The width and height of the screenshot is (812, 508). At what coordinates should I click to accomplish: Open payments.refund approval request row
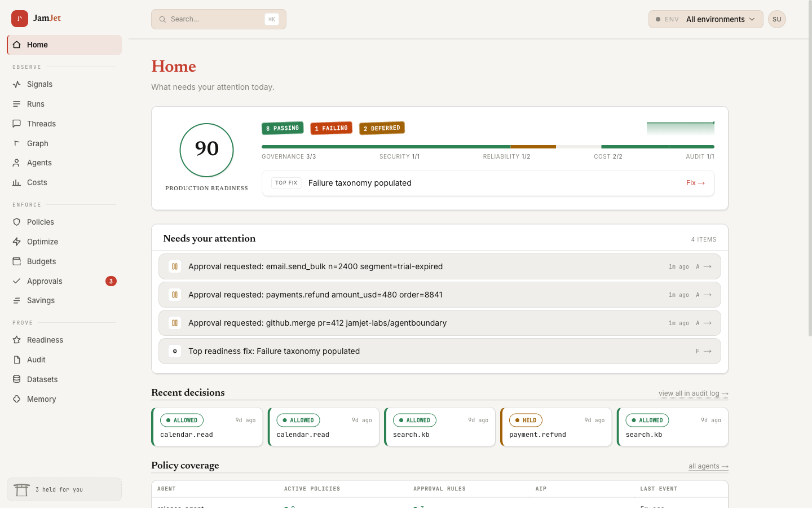(x=440, y=295)
